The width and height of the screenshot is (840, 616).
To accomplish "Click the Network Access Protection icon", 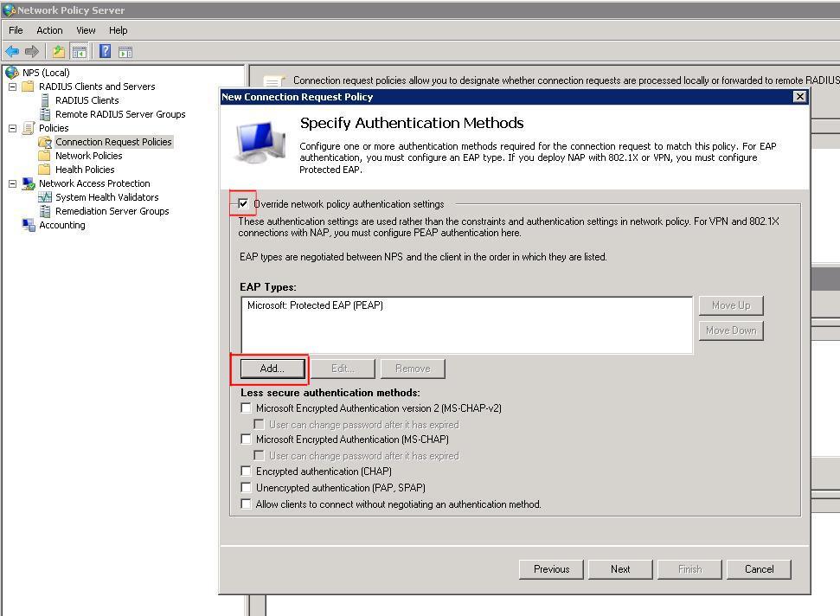I will coord(29,183).
